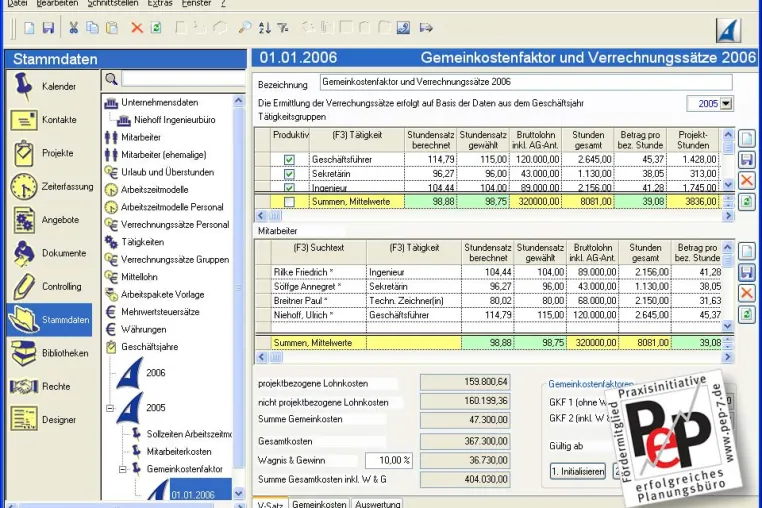Select Niehoff Ingenieurbüro tree entry
This screenshot has height=508, width=762.
click(174, 120)
